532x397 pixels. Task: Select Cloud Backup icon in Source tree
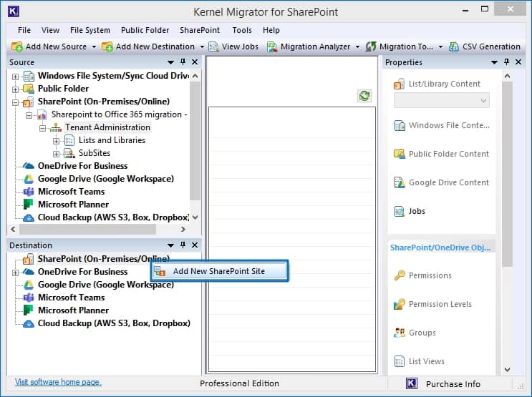click(x=29, y=217)
